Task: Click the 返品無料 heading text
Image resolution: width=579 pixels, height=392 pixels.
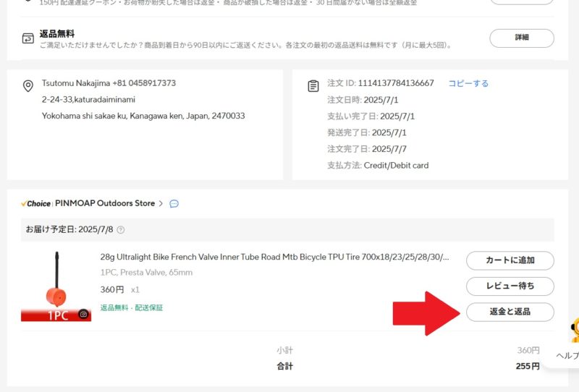Action: tap(57, 33)
